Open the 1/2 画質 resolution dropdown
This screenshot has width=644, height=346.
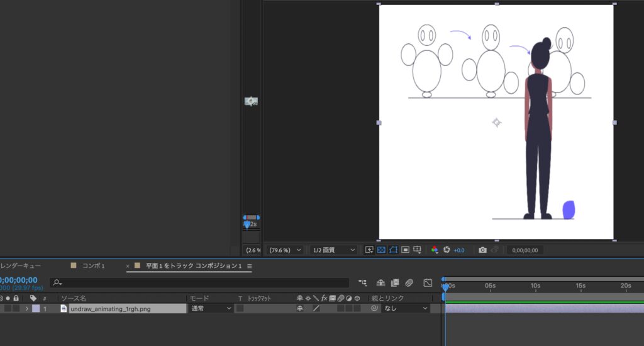pos(334,250)
